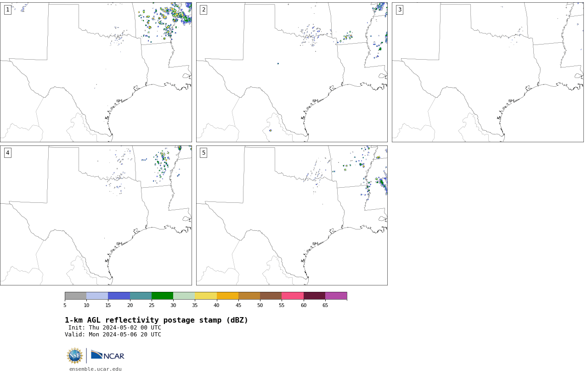Open ensemble member 5 reflectivity map
The width and height of the screenshot is (588, 374).
[292, 215]
